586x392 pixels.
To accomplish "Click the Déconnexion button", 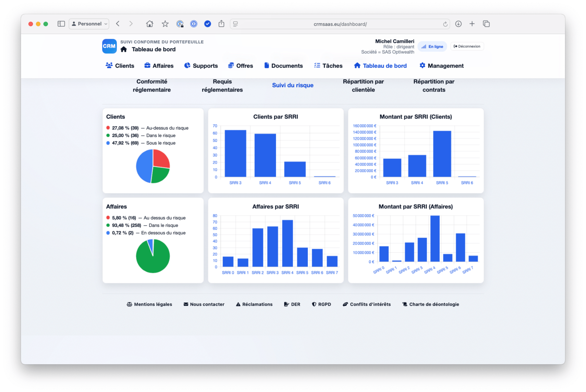I will (x=467, y=46).
